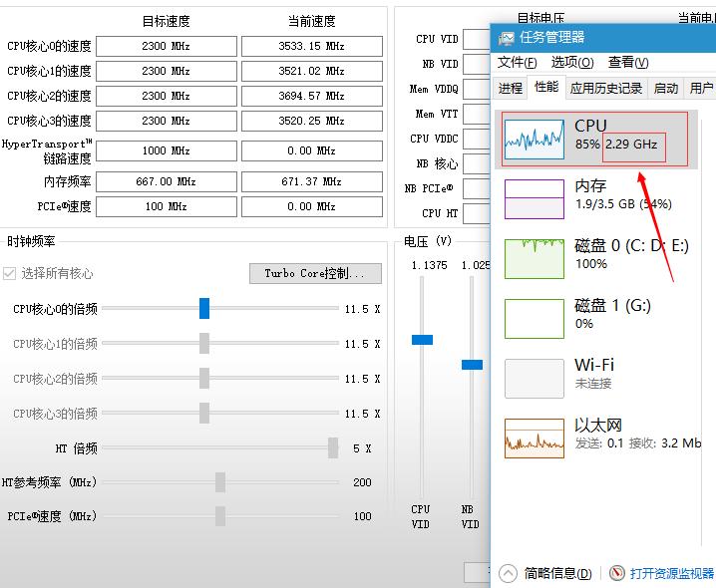Click the HT参考频率 (MHz) slider handle
The width and height of the screenshot is (716, 588).
click(220, 482)
